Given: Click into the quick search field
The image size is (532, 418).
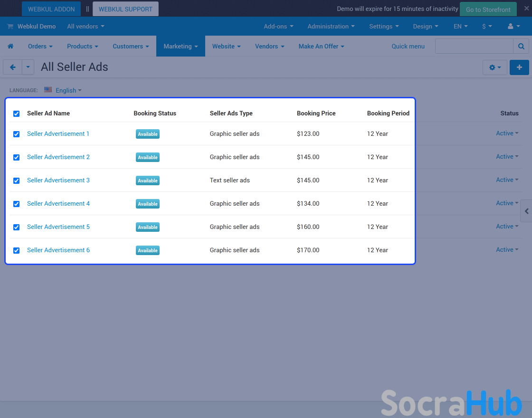Looking at the screenshot, I should click(x=474, y=46).
